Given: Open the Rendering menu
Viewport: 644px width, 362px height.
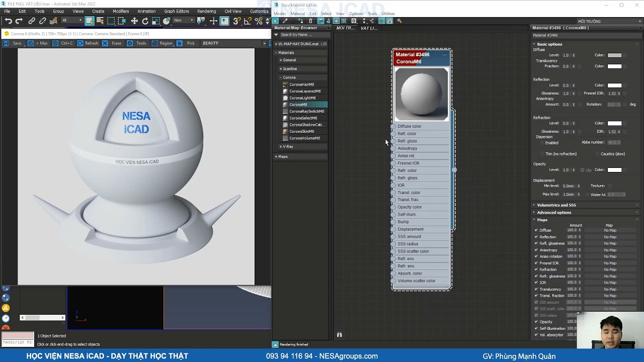Looking at the screenshot, I should tap(206, 11).
